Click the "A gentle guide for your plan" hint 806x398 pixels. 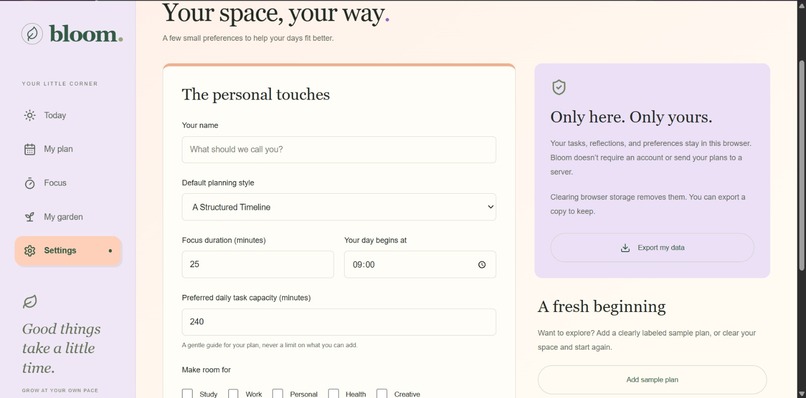pos(269,345)
